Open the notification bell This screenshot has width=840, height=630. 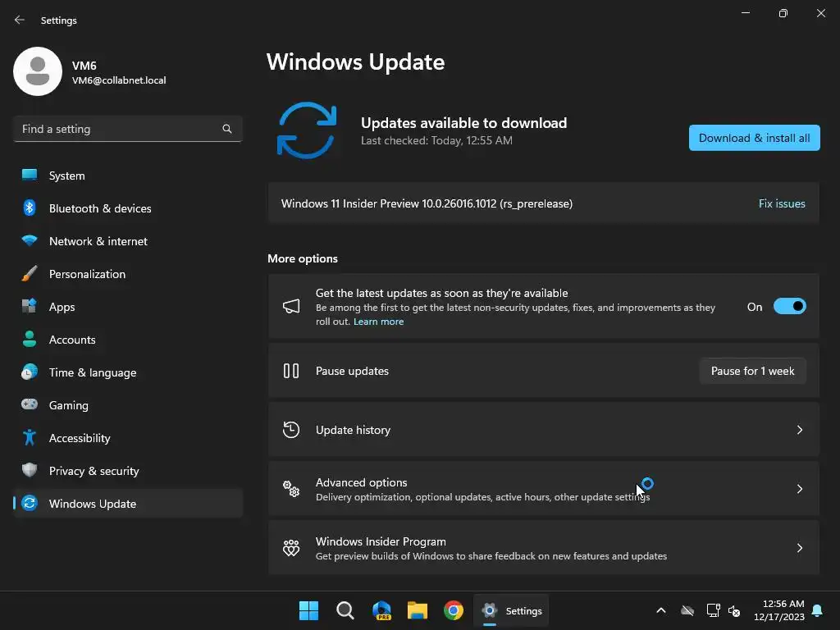[x=818, y=610]
